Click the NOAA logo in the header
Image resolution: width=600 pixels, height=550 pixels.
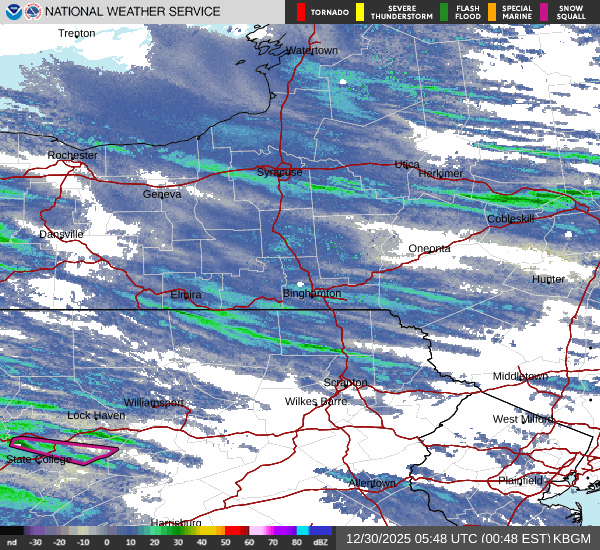(12, 12)
